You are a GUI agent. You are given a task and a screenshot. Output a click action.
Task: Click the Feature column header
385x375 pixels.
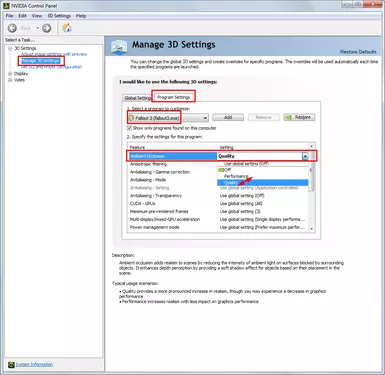(x=137, y=147)
